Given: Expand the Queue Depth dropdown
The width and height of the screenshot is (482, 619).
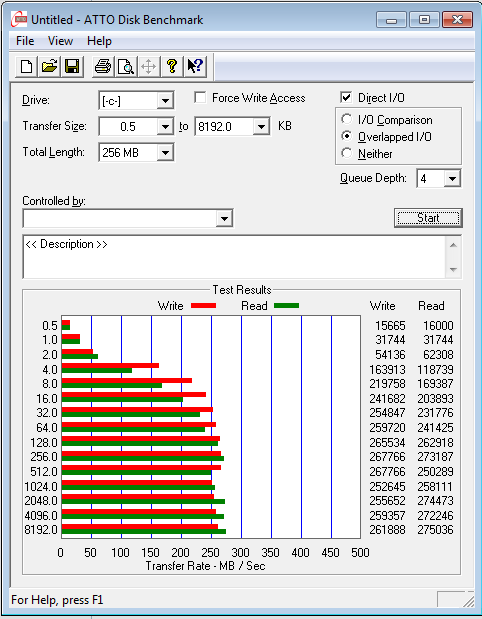Looking at the screenshot, I should point(452,179).
